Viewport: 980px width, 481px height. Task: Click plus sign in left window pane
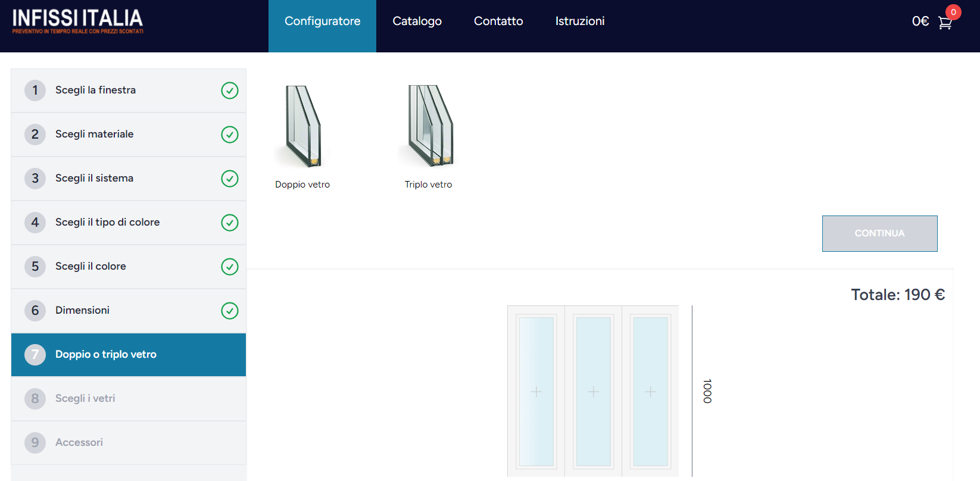click(536, 392)
